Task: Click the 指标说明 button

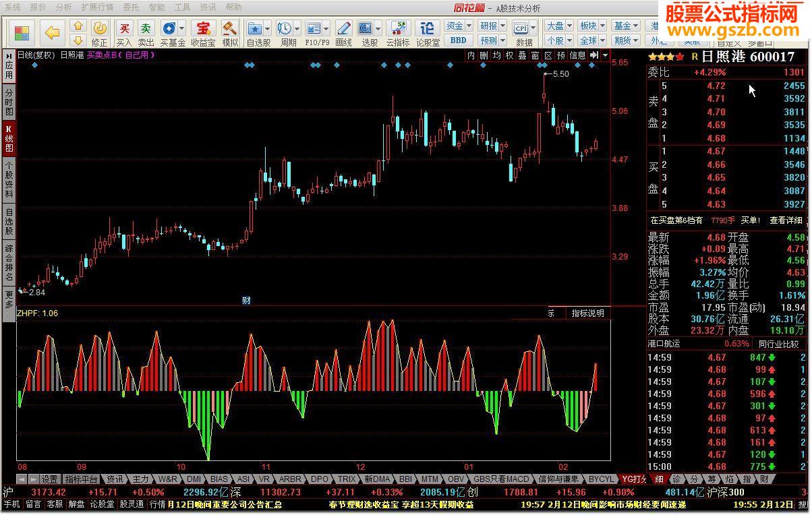Action: 588,313
